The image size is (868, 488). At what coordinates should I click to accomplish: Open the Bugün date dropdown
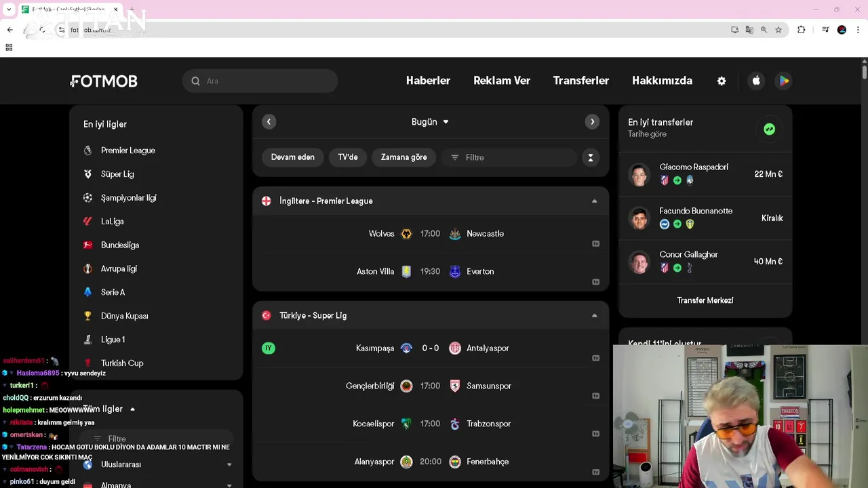pyautogui.click(x=430, y=122)
